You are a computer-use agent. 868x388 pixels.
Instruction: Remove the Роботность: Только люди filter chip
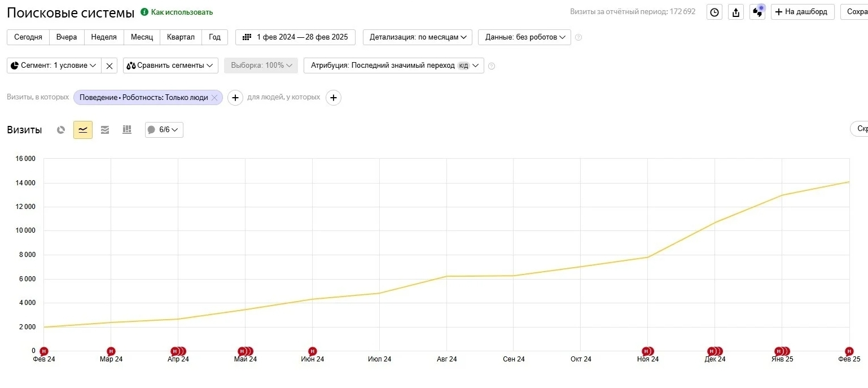coord(214,97)
